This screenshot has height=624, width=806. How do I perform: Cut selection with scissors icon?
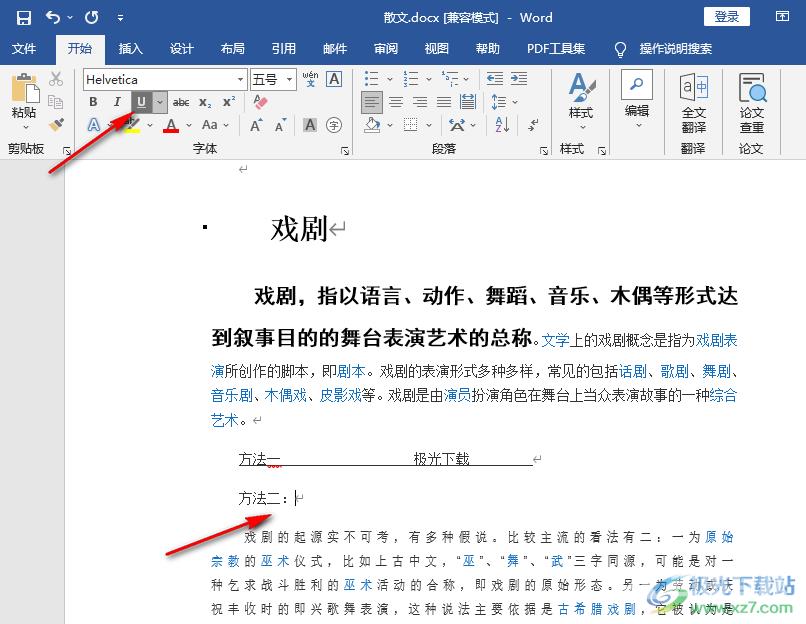point(56,79)
